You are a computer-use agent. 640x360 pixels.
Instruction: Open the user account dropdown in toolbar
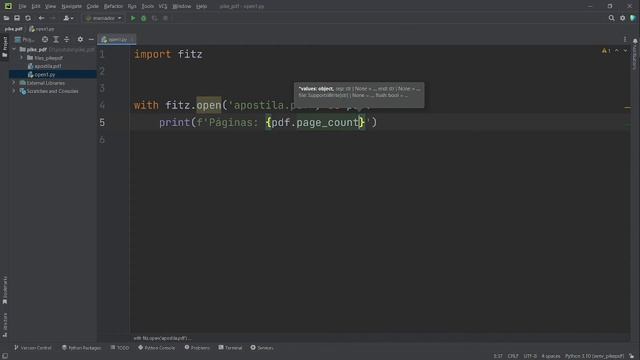point(68,18)
